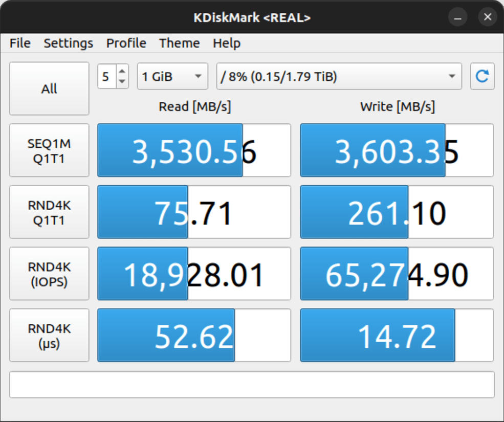
Task: Open the Profile menu
Action: pos(126,43)
